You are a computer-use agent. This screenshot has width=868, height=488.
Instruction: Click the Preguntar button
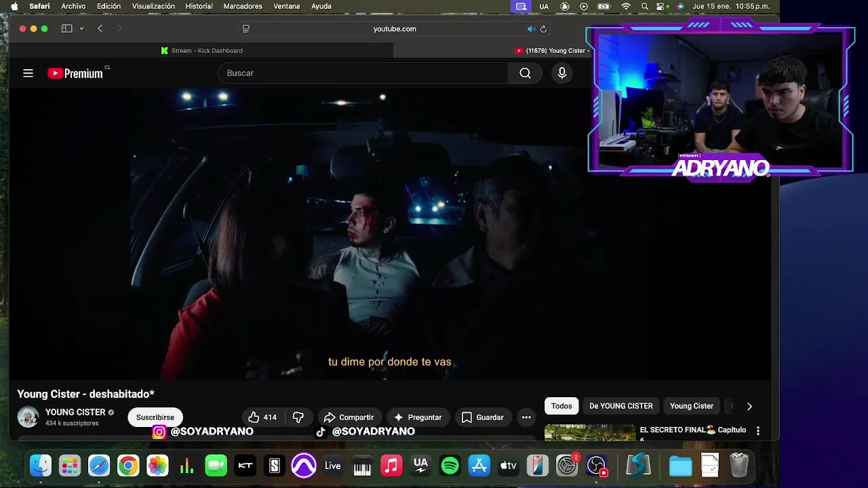[x=418, y=418]
